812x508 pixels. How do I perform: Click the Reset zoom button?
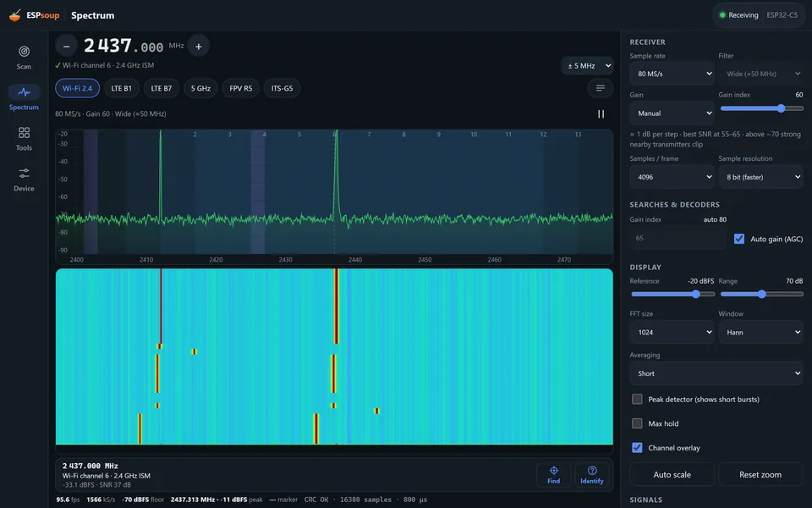[760, 474]
